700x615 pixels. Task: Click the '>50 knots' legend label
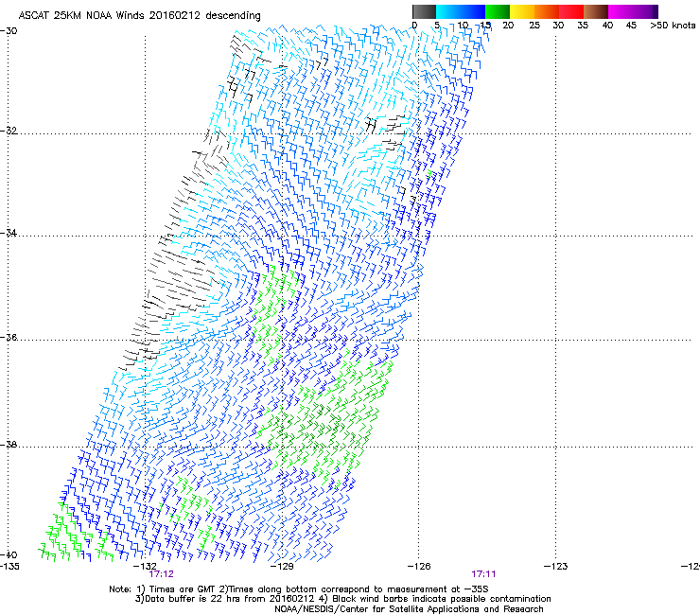[x=673, y=26]
